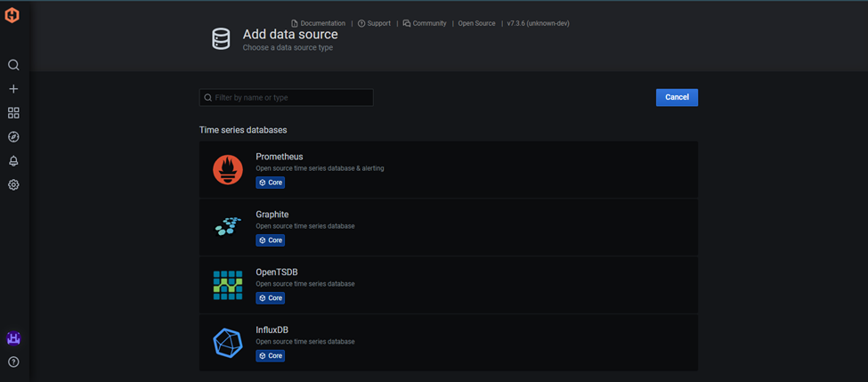868x382 pixels.
Task: Click the 'Time series databases' heading
Action: pos(243,130)
